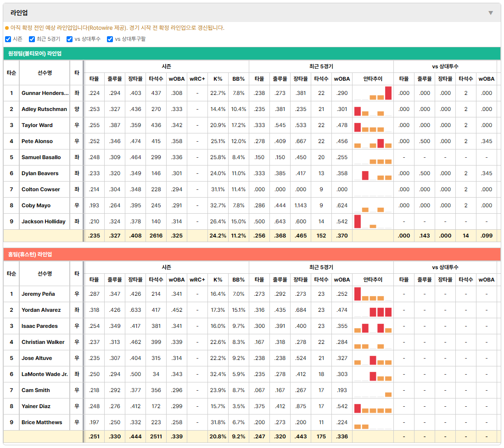Collapse the 라인업 panel with the arrow
Viewport: 504px width, 448px height.
(x=491, y=13)
